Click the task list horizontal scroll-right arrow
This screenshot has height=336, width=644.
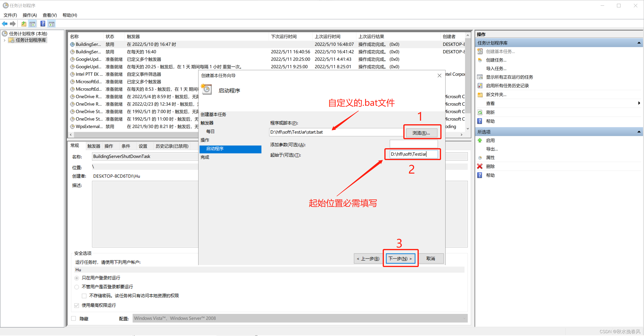click(461, 134)
